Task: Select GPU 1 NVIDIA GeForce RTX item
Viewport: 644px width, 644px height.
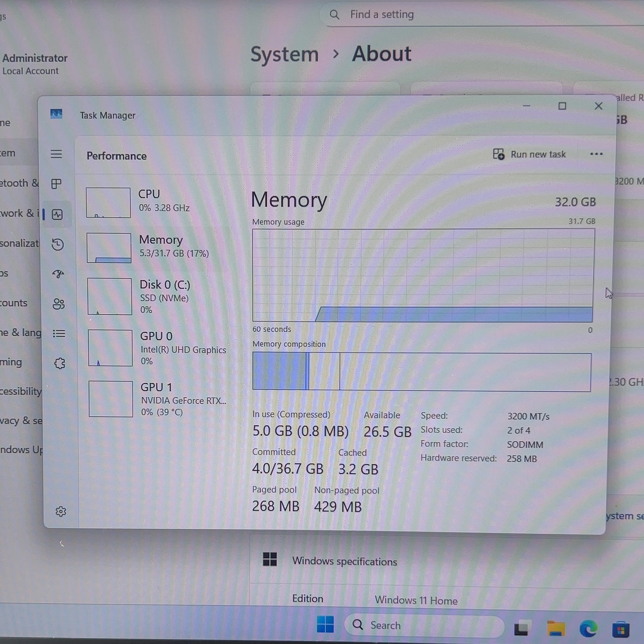Action: 160,399
